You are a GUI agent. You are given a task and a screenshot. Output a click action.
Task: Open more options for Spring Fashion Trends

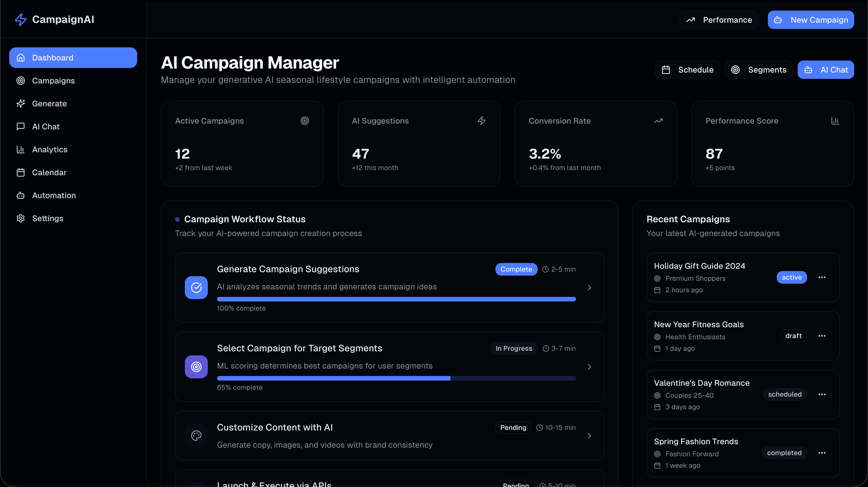822,453
